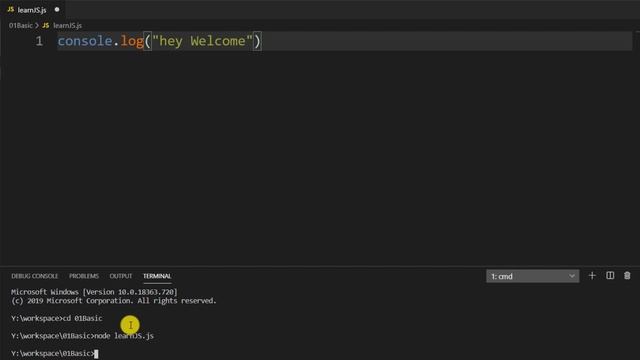
Task: Switch to the Output panel tab
Action: tap(121, 276)
